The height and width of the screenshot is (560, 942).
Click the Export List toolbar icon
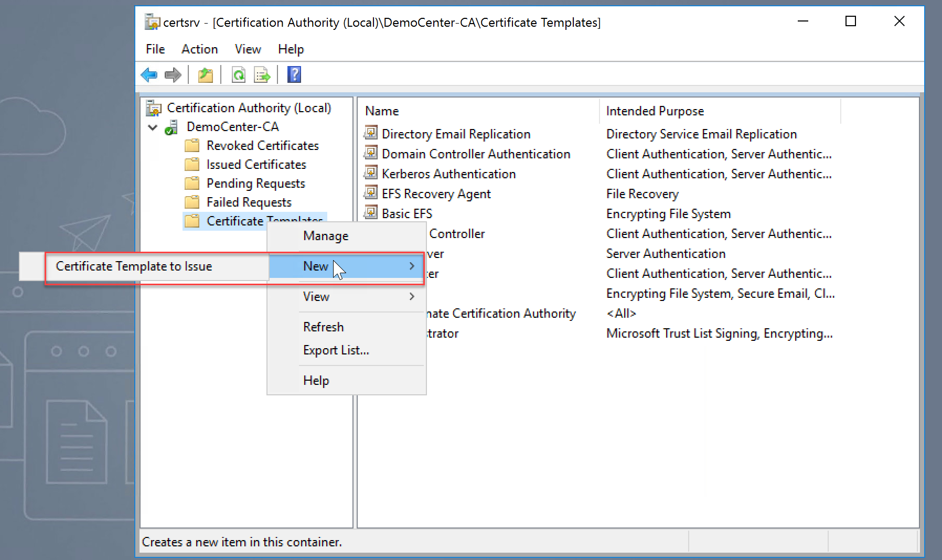262,75
